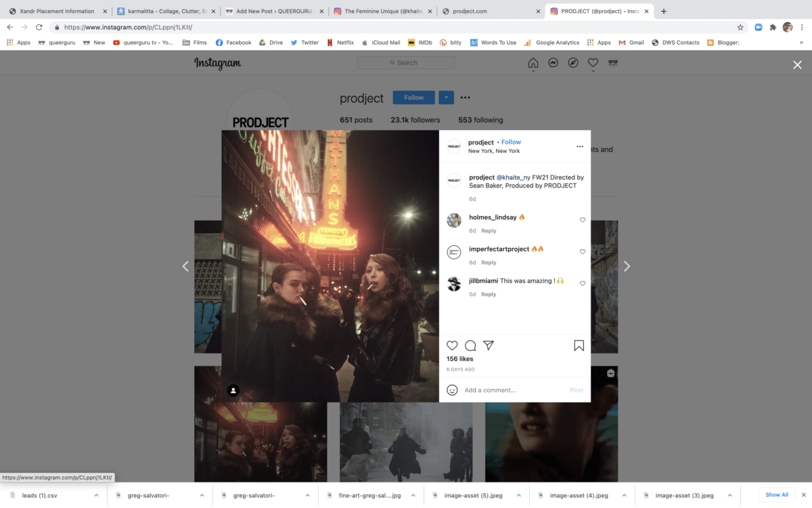Open the Facebook bookmark
812x508 pixels.
[x=233, y=43]
